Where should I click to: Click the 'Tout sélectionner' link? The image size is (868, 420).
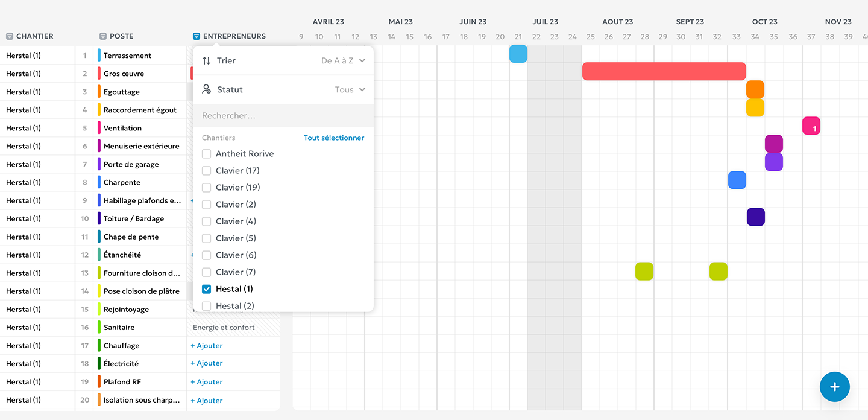(333, 138)
